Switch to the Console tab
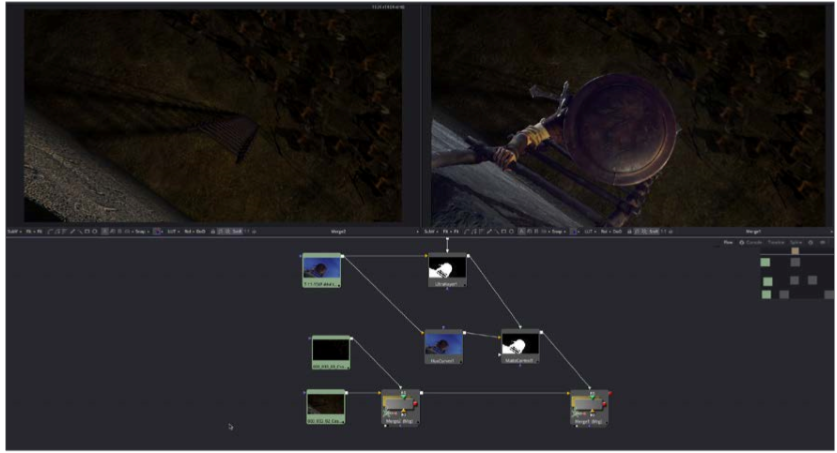Screen dimensions: 837x453 click(752, 242)
